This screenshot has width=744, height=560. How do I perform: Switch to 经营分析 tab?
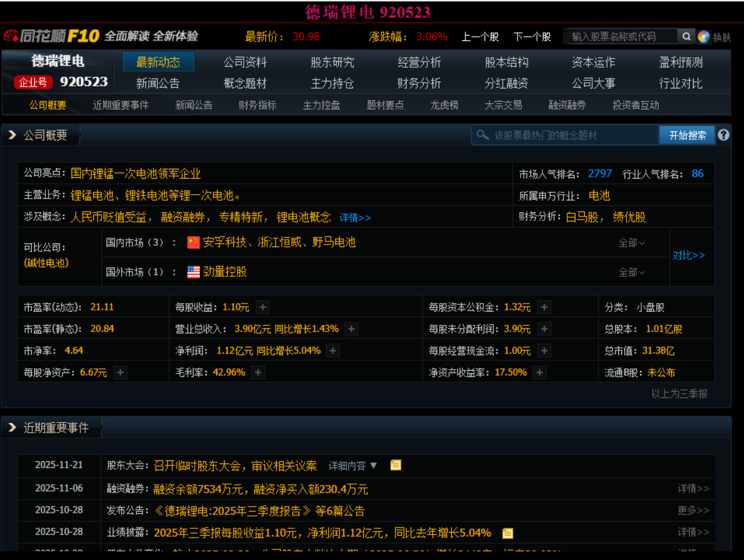(419, 62)
